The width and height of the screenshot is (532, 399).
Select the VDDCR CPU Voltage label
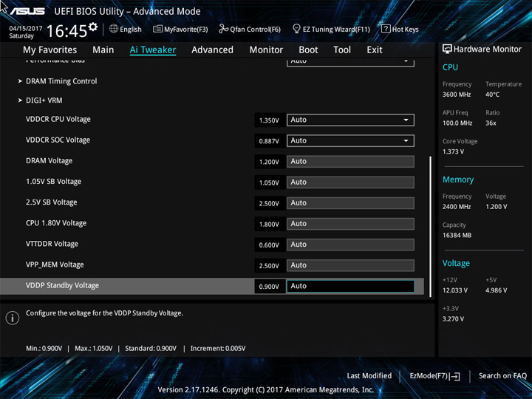click(58, 120)
